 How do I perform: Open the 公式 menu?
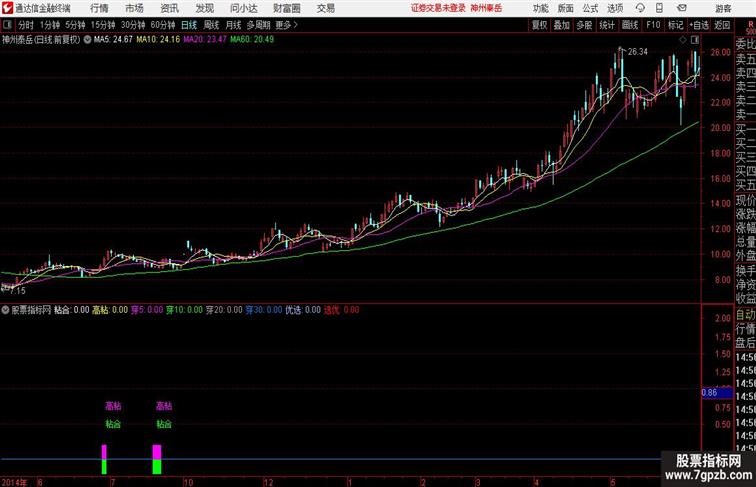click(590, 8)
